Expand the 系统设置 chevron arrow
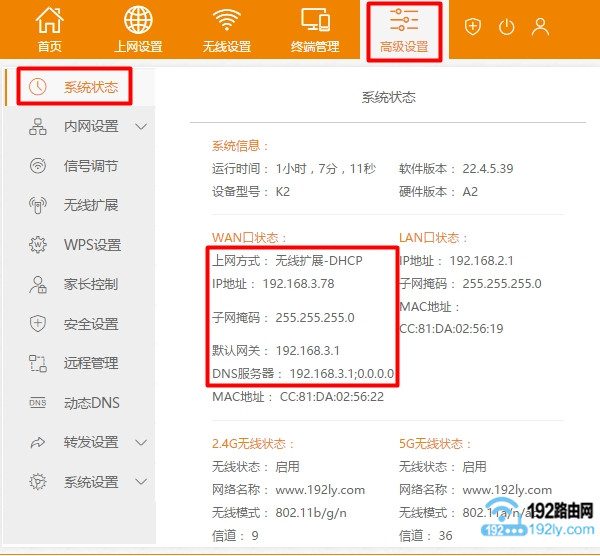 click(141, 481)
